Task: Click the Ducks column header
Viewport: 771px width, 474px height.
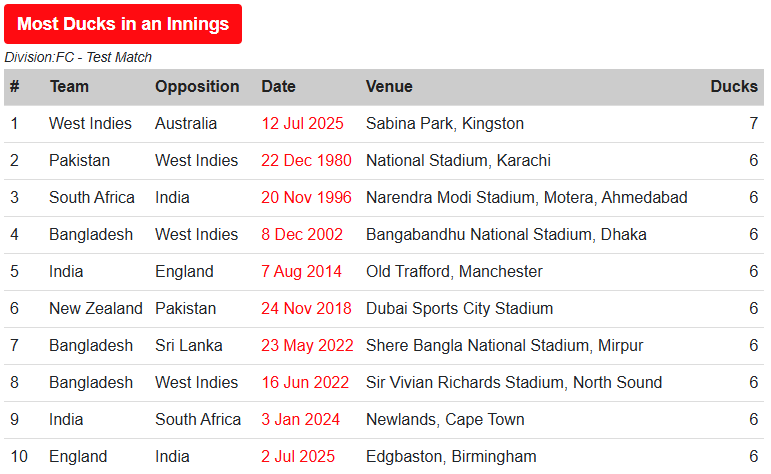Action: tap(734, 87)
